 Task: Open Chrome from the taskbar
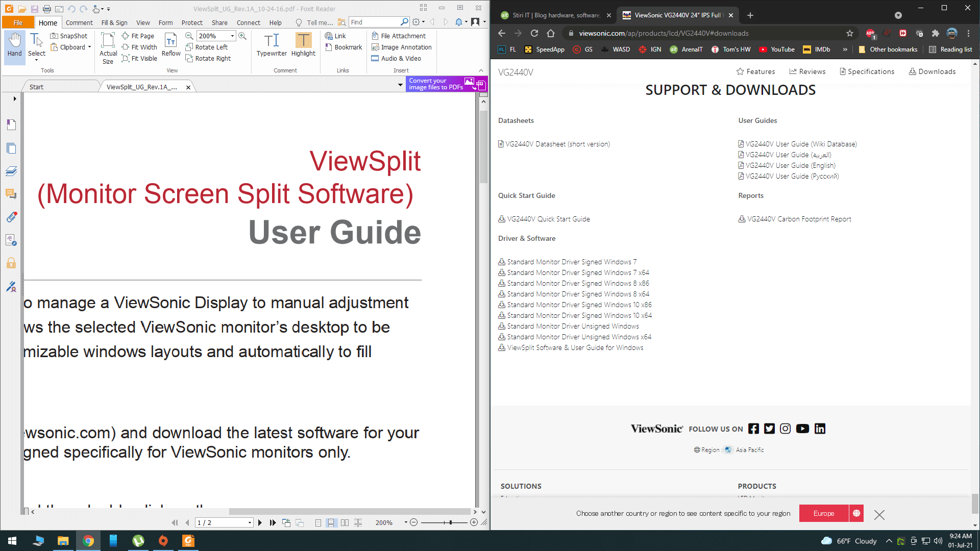pyautogui.click(x=88, y=541)
